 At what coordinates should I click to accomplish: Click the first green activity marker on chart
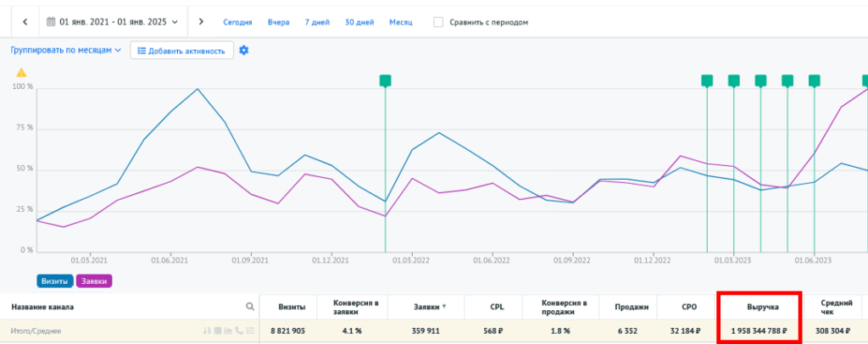click(386, 80)
